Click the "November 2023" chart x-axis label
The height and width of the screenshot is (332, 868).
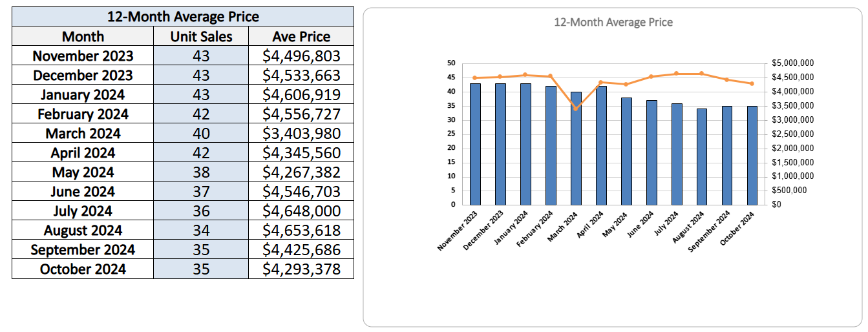(458, 231)
